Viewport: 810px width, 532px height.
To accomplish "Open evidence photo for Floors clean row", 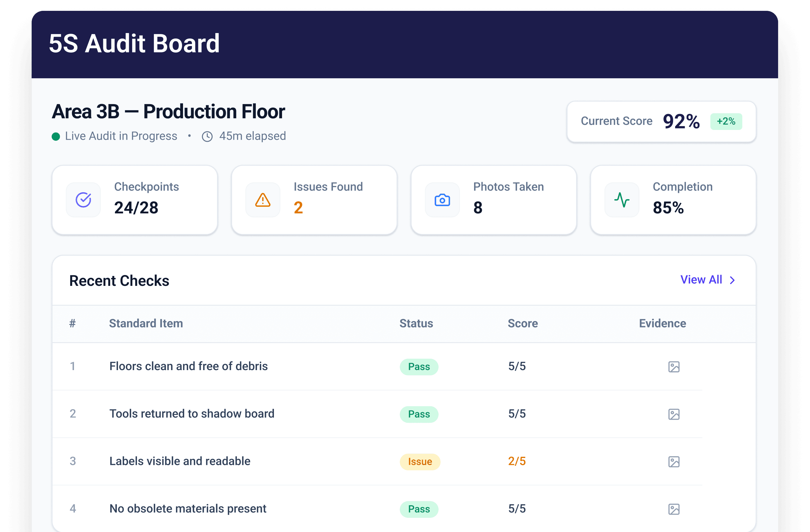I will (x=674, y=367).
